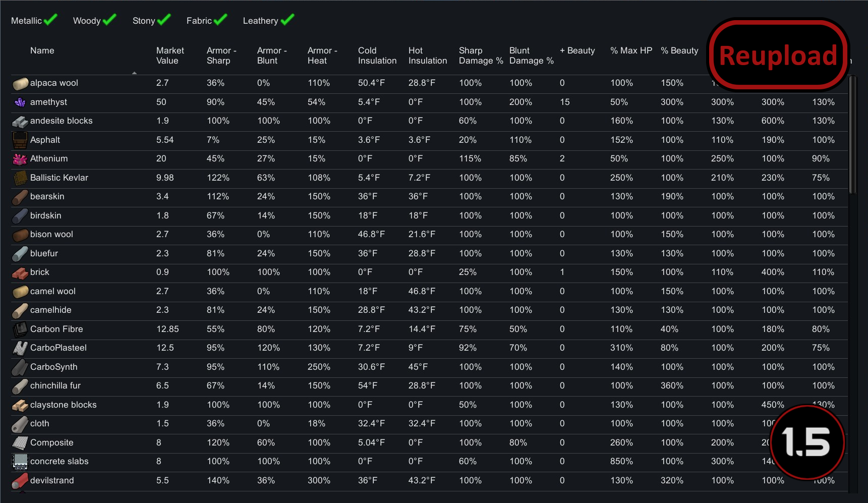Screen dimensions: 868x503
Task: Click the amethyst crystal icon
Action: click(20, 102)
